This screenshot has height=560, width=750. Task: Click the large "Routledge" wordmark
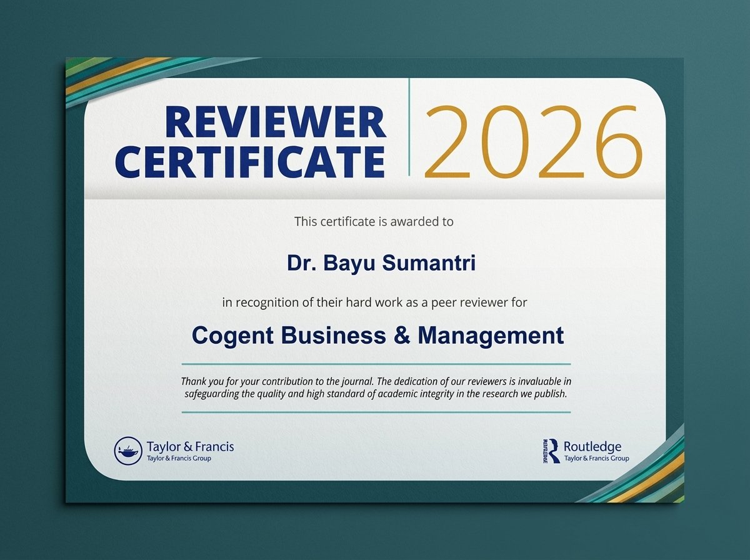pyautogui.click(x=592, y=446)
